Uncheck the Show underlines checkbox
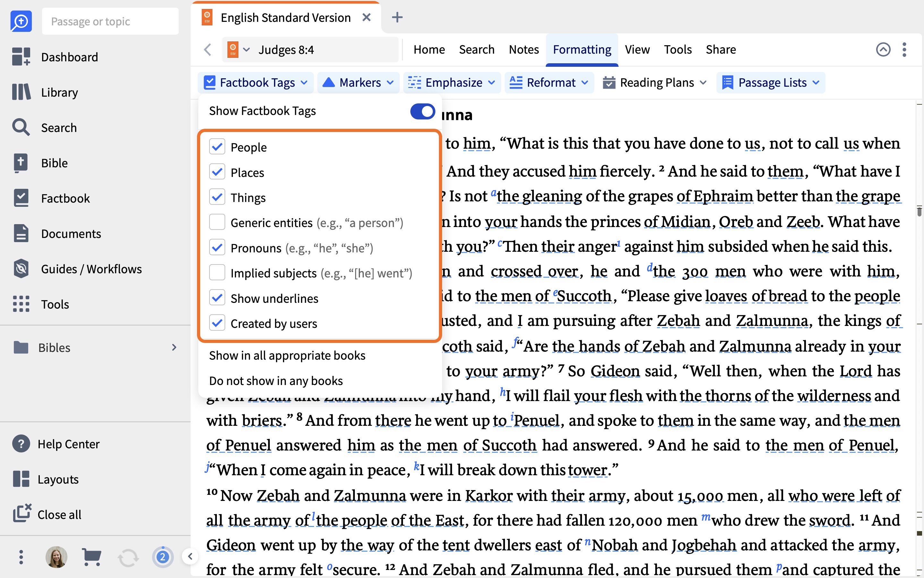The width and height of the screenshot is (924, 578). click(x=217, y=298)
